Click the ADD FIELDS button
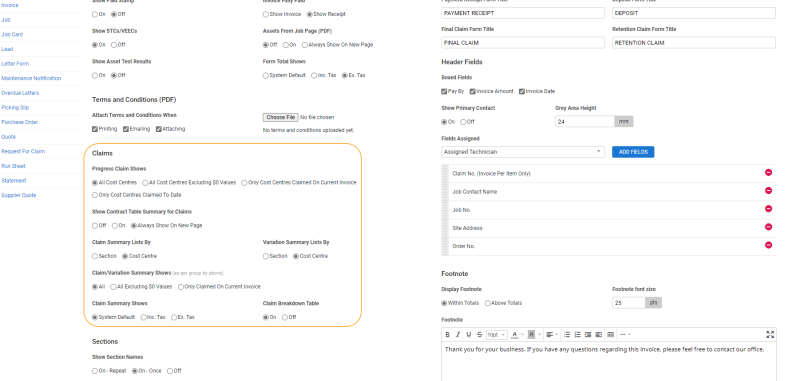Viewport: 800px width, 381px height. click(x=633, y=152)
